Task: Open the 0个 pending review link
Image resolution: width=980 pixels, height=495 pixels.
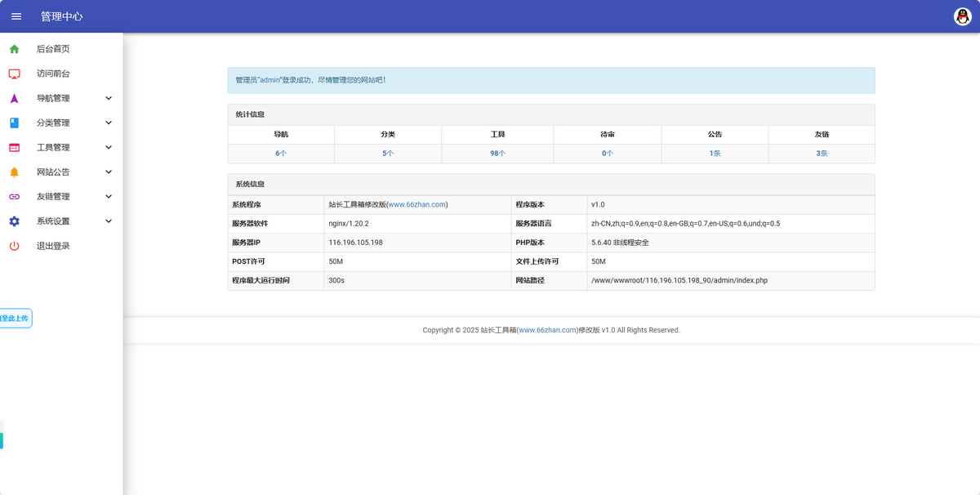Action: point(608,154)
